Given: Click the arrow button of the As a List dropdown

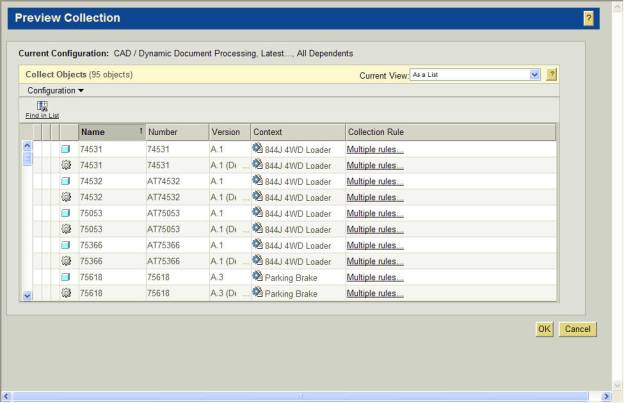Looking at the screenshot, I should click(534, 74).
